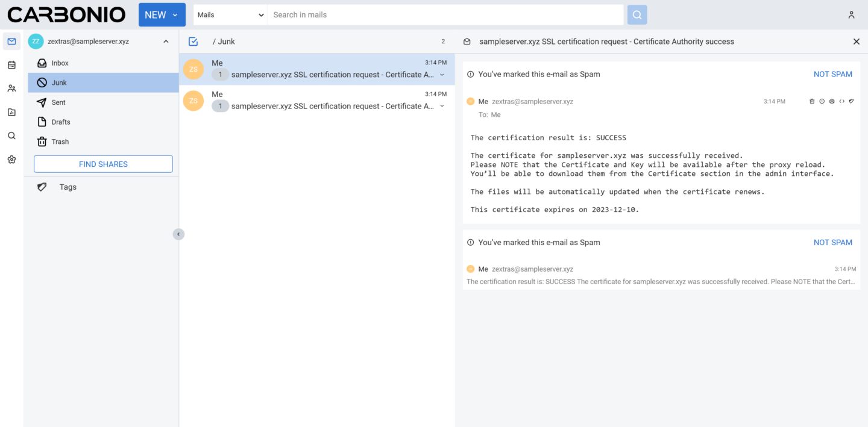Open the Trash folder
The image size is (868, 427).
tap(60, 141)
